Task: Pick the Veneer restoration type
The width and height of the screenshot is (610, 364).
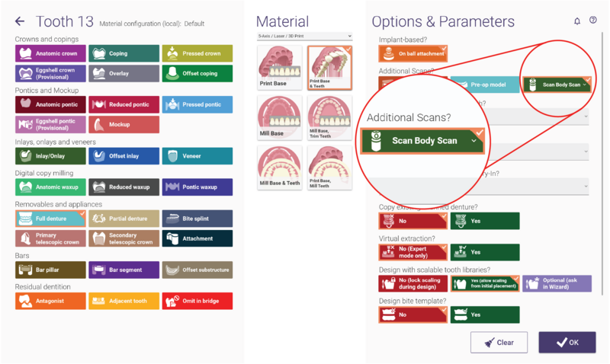Action: click(x=197, y=156)
